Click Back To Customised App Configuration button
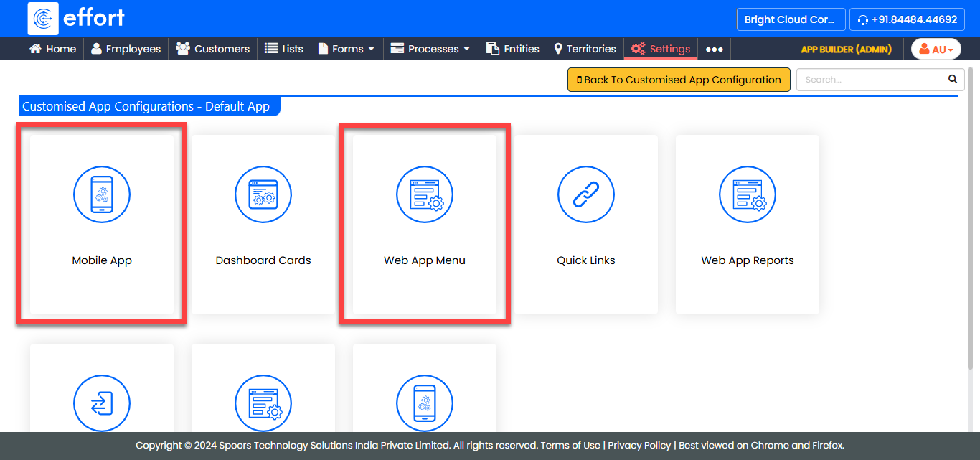 point(678,80)
